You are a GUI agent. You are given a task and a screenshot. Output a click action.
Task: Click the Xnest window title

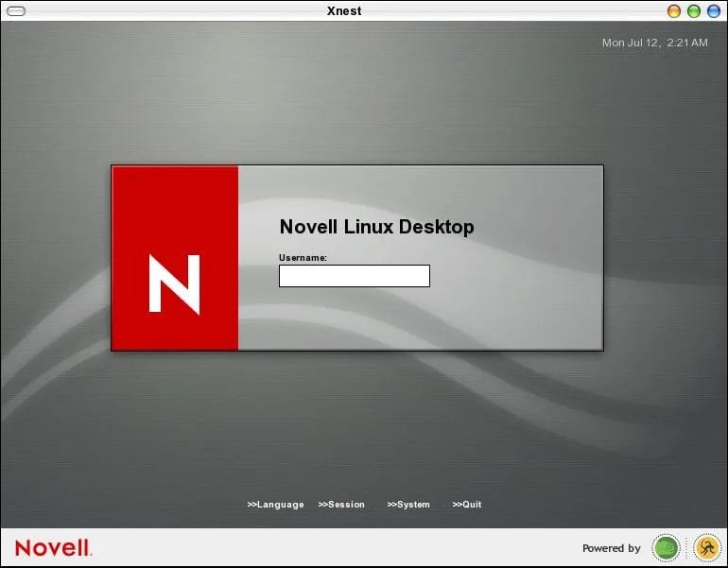(344, 10)
